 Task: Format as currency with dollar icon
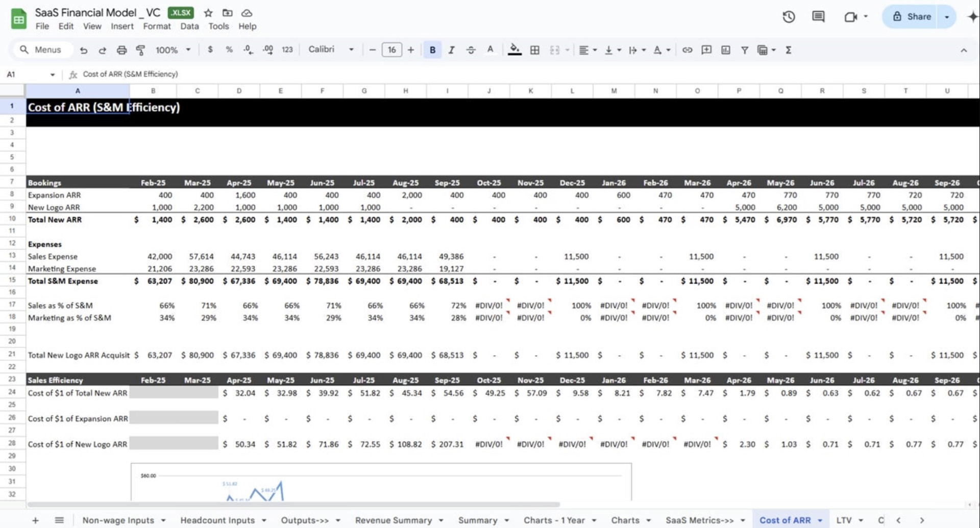pos(210,49)
